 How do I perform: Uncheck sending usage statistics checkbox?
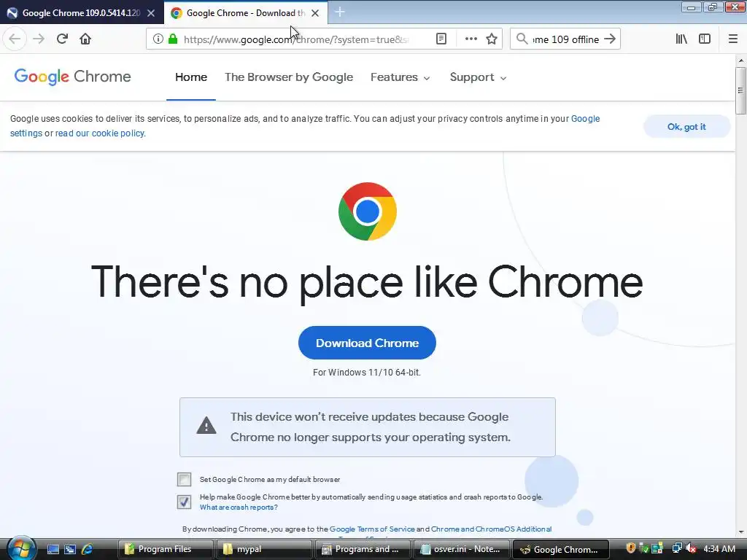tap(185, 502)
